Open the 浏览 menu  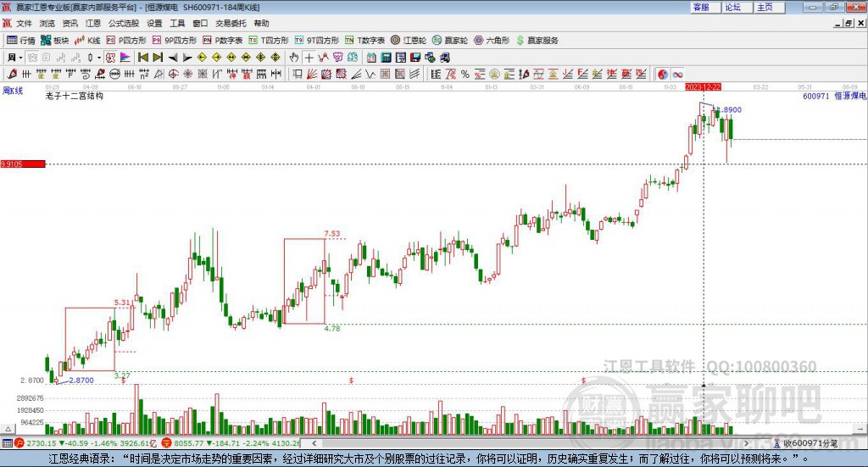click(x=47, y=23)
